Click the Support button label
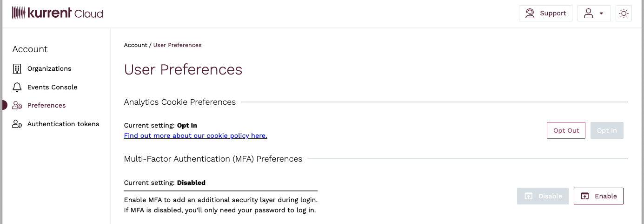 click(553, 14)
